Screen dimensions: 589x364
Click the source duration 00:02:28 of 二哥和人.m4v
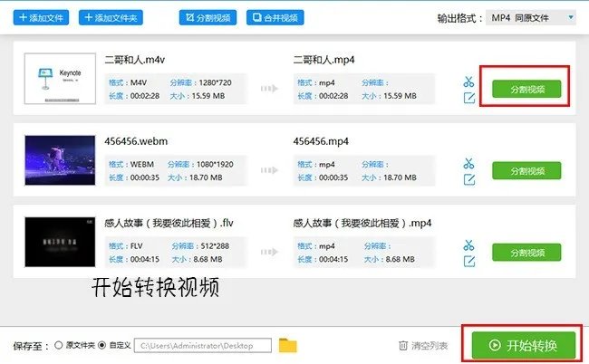tap(145, 96)
